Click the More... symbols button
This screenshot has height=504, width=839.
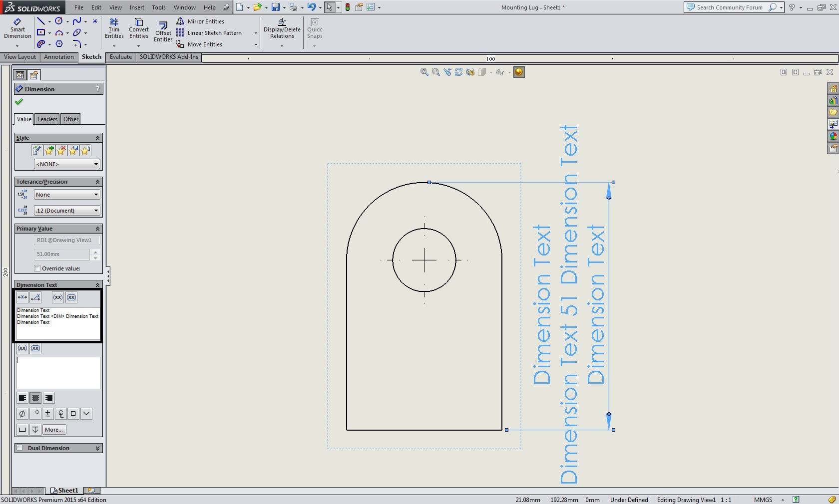click(x=54, y=430)
